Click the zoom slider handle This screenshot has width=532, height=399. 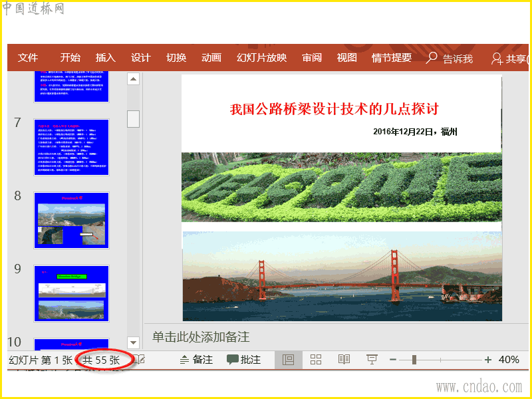tap(414, 360)
